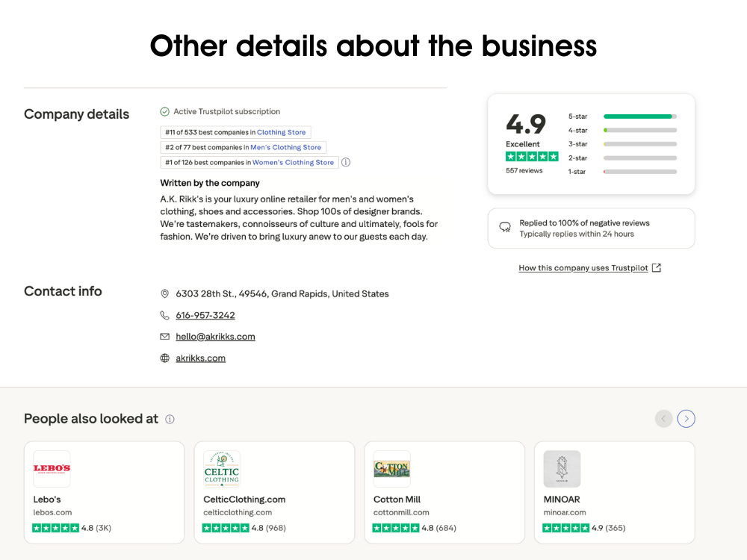
Task: Click the Contact info heading
Action: 63,291
